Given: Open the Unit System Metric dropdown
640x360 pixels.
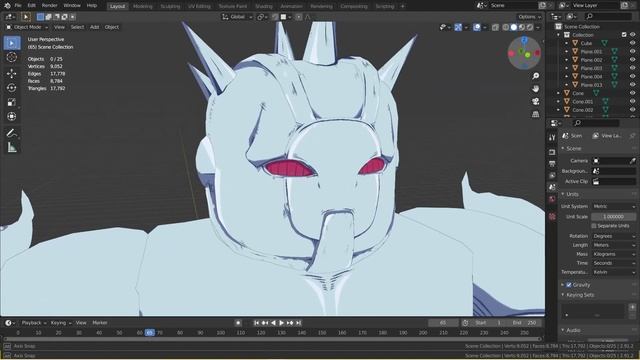Looking at the screenshot, I should 614,207.
